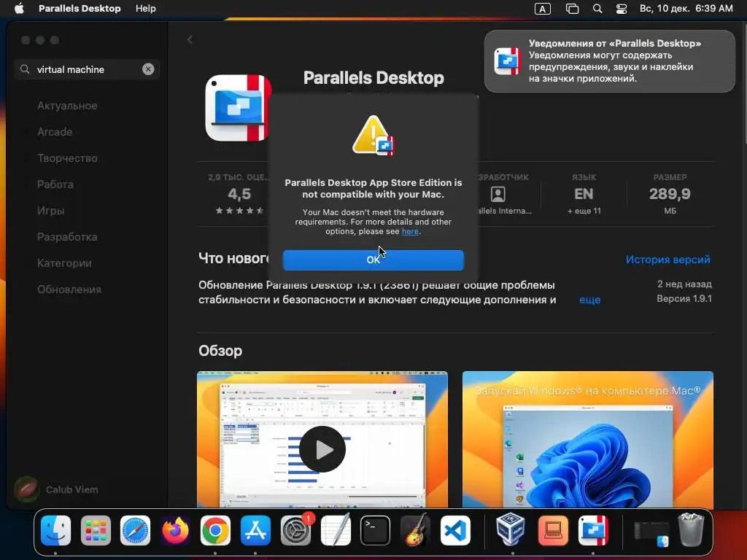
Task: Clear the 'virtual machine' search field
Action: click(x=148, y=69)
